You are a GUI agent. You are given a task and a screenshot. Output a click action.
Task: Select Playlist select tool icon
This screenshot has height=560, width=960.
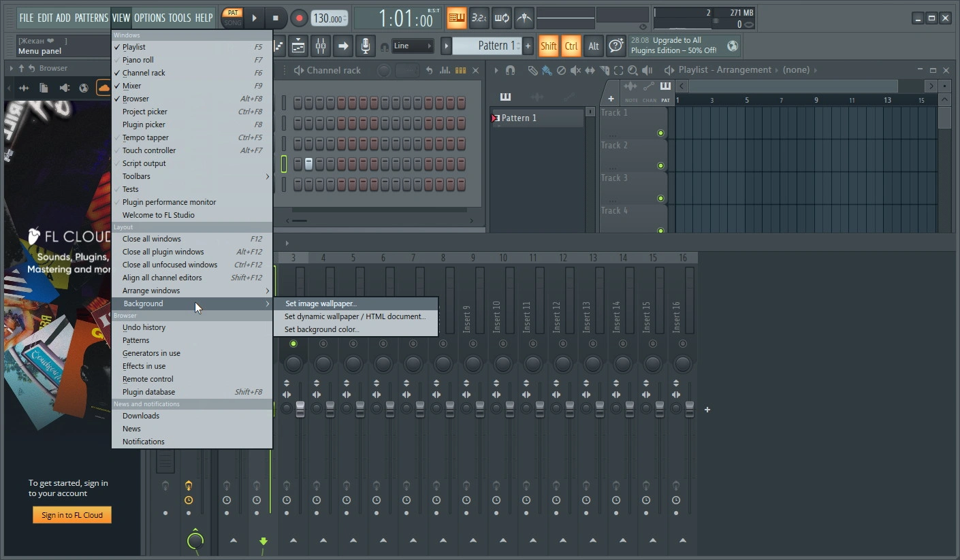pos(618,70)
